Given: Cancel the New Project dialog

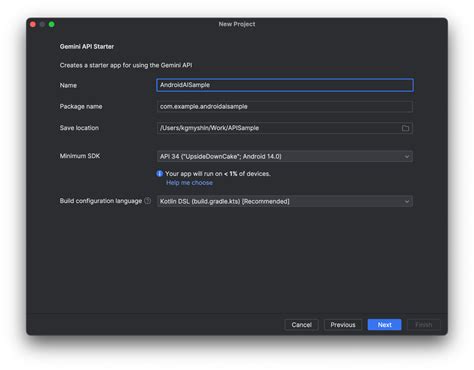Looking at the screenshot, I should 301,325.
